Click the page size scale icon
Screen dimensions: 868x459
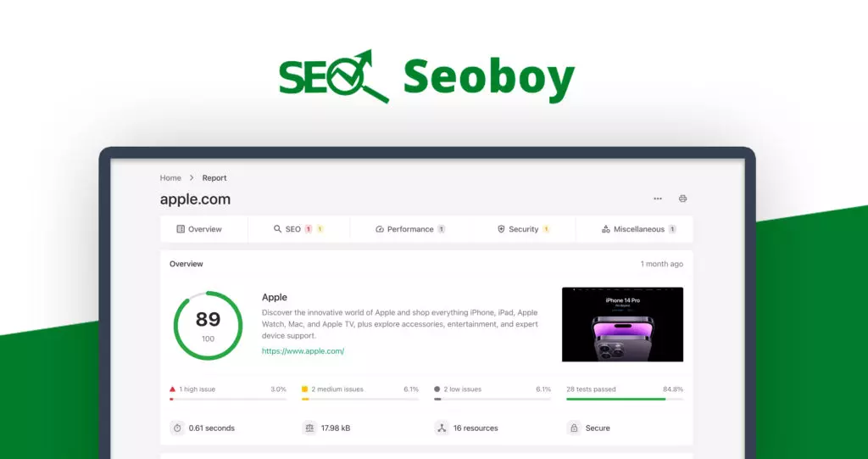tap(309, 428)
